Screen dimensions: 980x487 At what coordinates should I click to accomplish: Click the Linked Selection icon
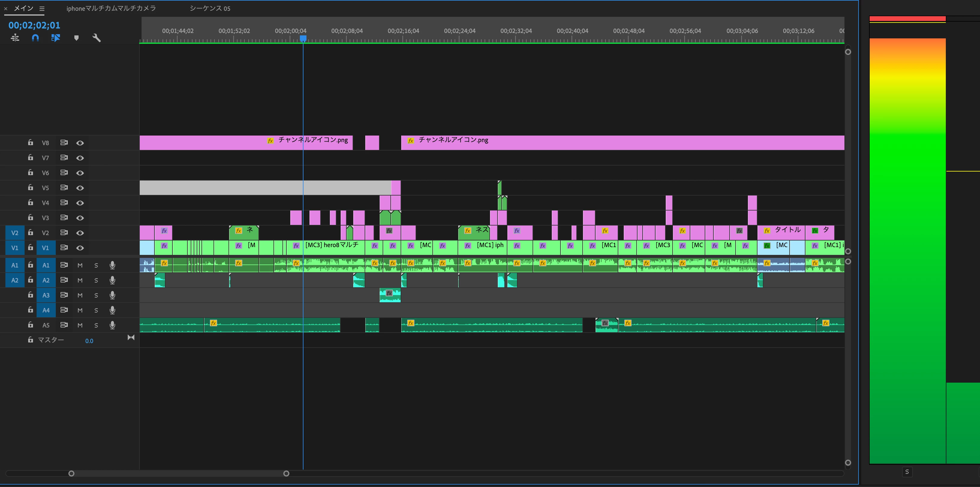pyautogui.click(x=55, y=38)
